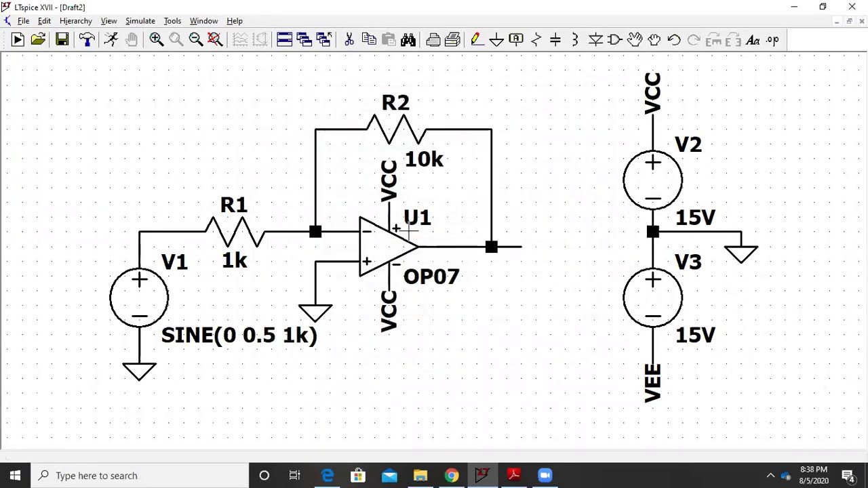Viewport: 868px width, 488px height.
Task: Add a SPICE directive with .op icon
Action: pyautogui.click(x=772, y=40)
